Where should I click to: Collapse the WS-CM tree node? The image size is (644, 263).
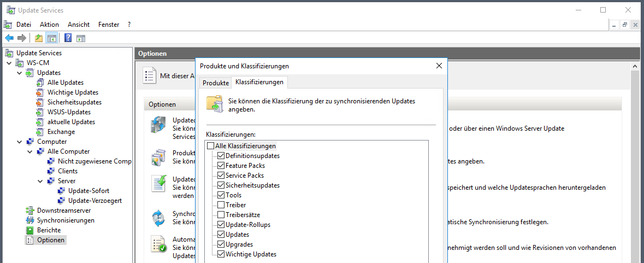pyautogui.click(x=9, y=63)
